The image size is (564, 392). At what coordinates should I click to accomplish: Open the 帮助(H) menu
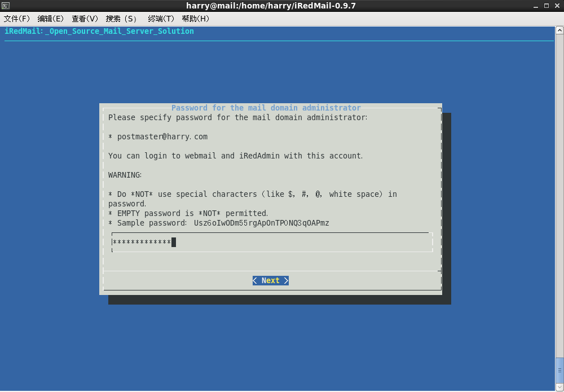coord(195,19)
